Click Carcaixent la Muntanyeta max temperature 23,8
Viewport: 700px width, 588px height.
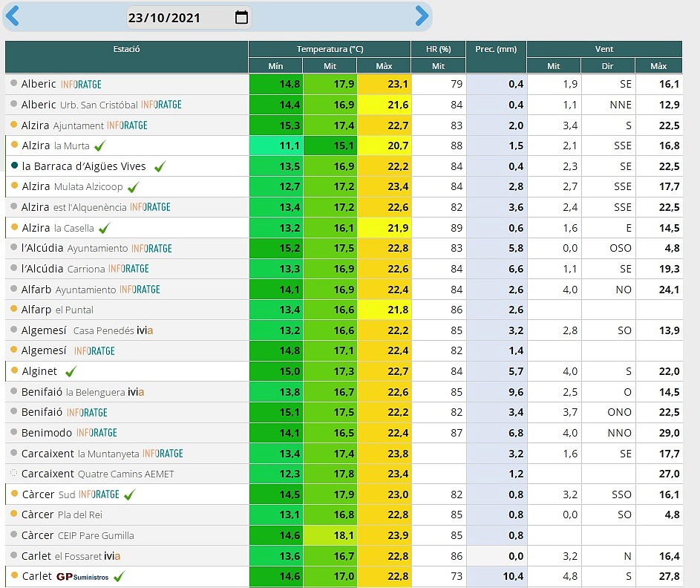(x=385, y=454)
